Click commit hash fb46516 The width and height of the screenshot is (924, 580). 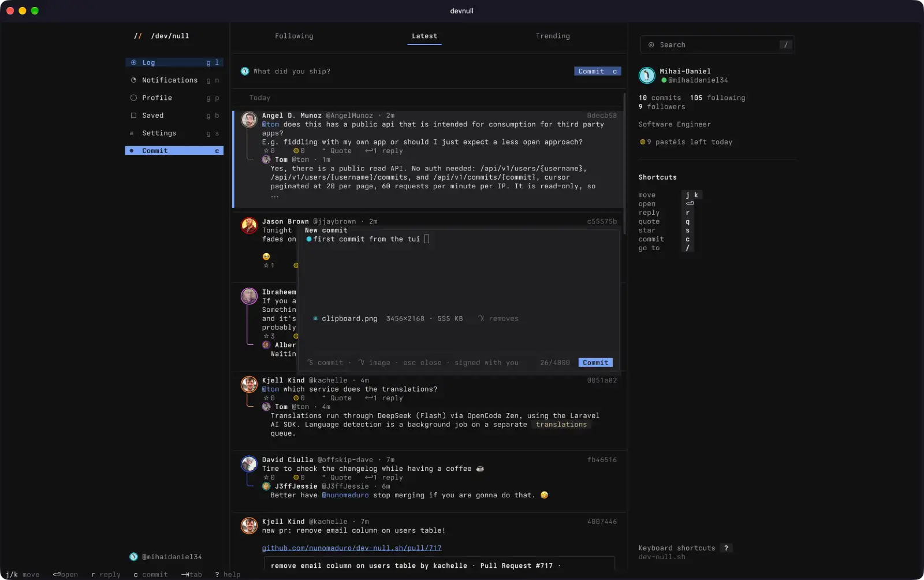coord(602,460)
